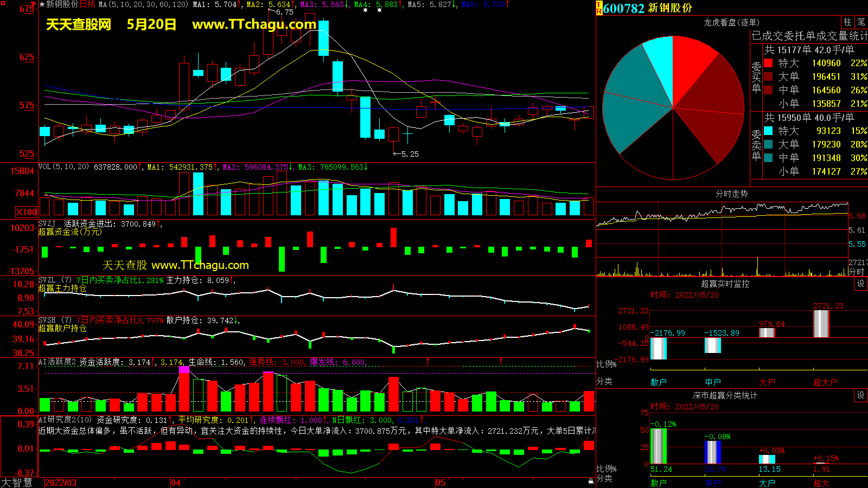Click the small lock icon at bottom right of timeline

click(591, 481)
